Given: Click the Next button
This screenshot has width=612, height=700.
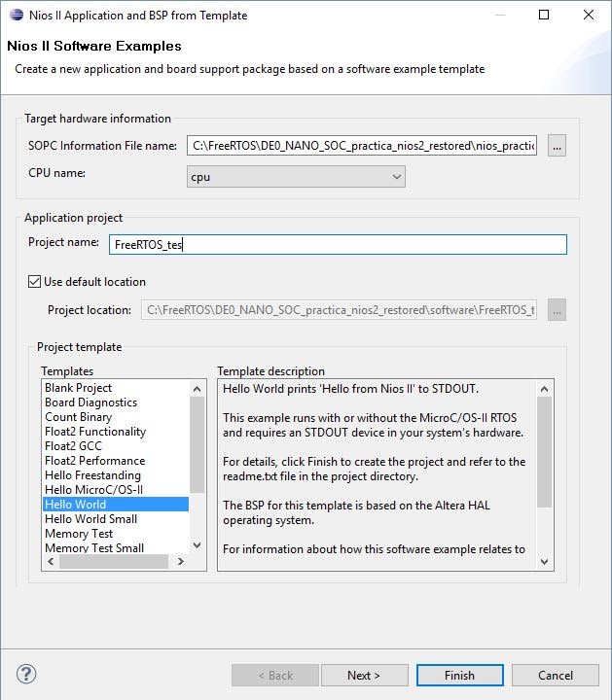Looking at the screenshot, I should [x=364, y=676].
